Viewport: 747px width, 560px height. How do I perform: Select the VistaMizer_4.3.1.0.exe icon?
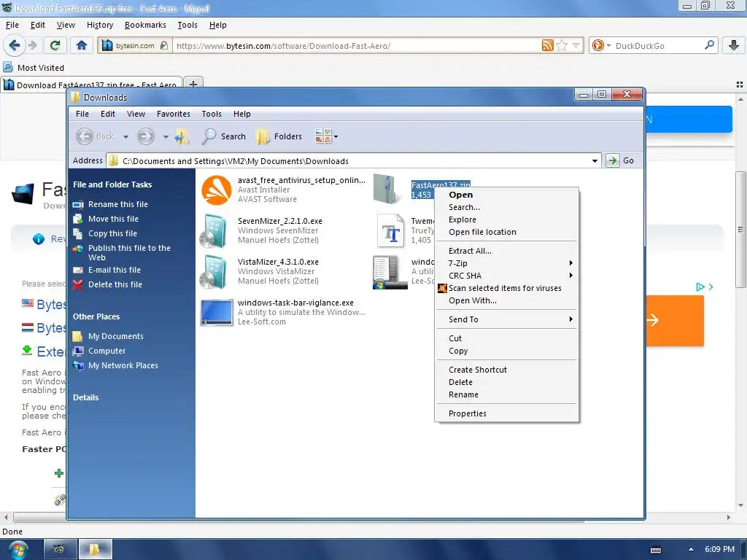[214, 272]
